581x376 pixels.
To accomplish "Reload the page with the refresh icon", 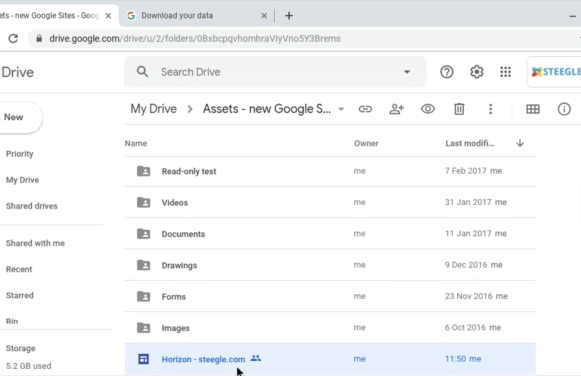I will tap(13, 39).
